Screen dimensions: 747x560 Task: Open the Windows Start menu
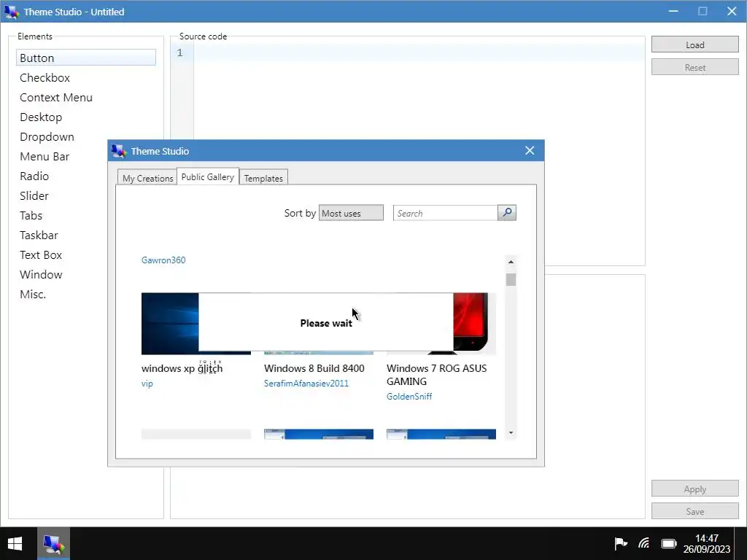point(15,543)
